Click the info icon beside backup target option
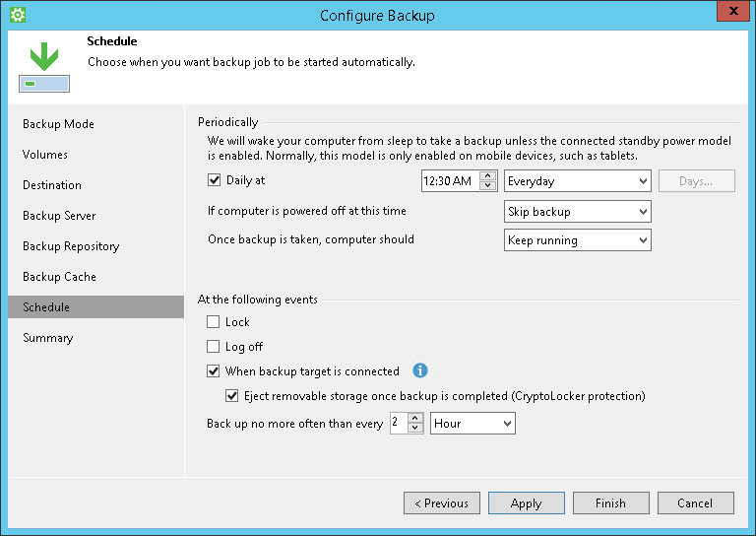 pos(420,371)
